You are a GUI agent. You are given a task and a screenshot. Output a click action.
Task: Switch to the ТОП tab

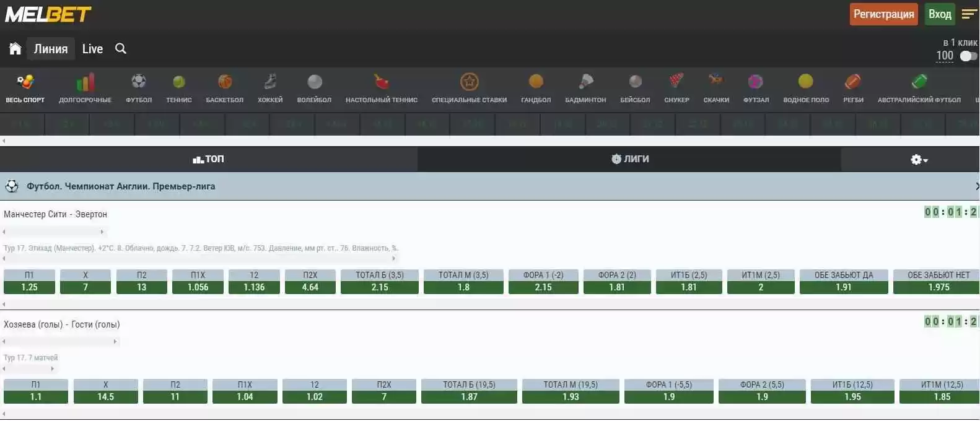(208, 159)
